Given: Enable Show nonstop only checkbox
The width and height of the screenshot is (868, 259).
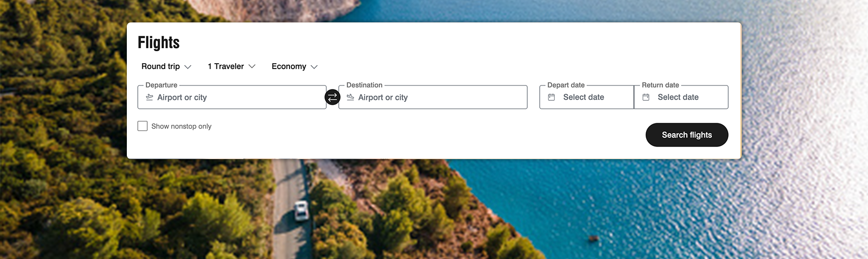Looking at the screenshot, I should pyautogui.click(x=142, y=126).
